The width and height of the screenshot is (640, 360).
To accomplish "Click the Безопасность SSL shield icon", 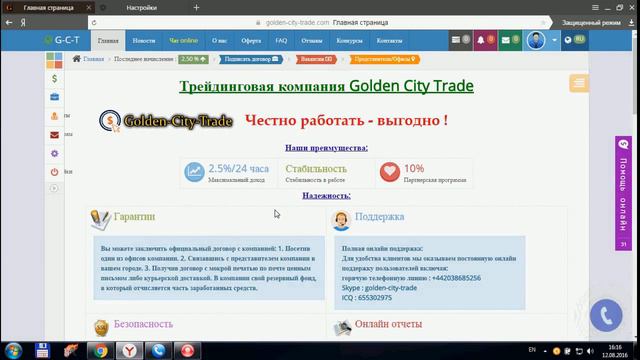I will (101, 327).
